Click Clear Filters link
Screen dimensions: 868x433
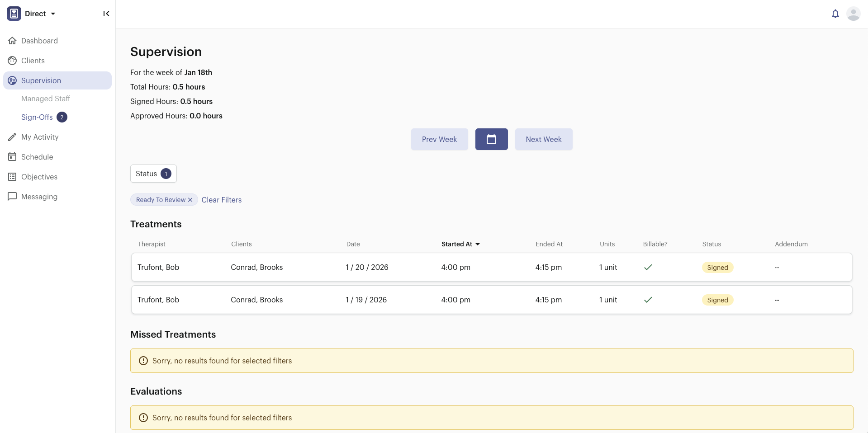pyautogui.click(x=222, y=200)
